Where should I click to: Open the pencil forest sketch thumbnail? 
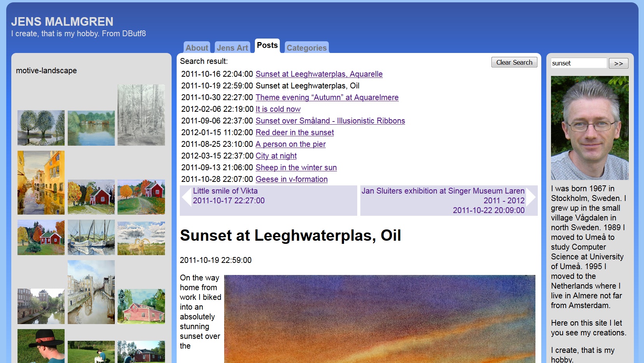coord(141,115)
